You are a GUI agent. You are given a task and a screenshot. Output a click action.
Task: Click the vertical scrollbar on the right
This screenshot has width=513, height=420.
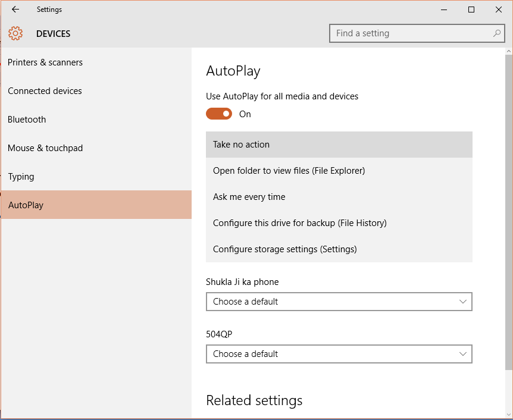(x=508, y=208)
